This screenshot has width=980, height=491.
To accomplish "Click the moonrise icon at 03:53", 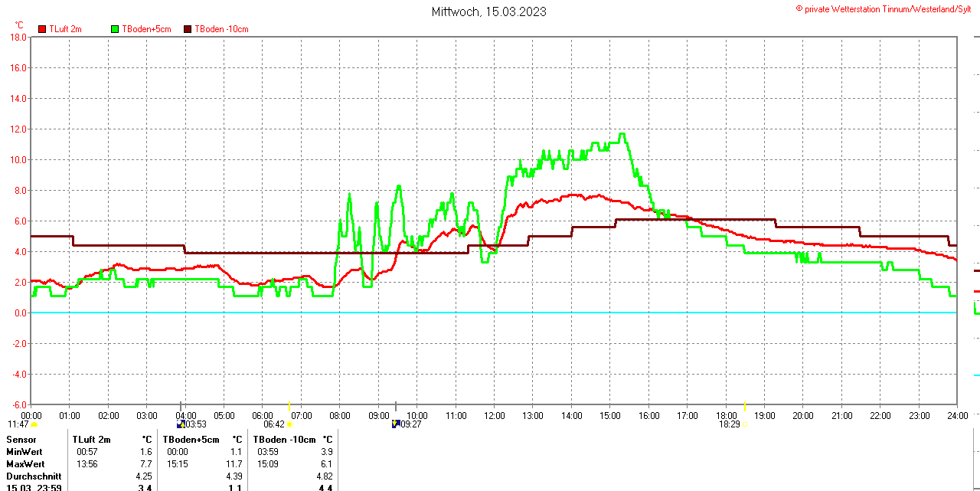I will click(x=181, y=424).
